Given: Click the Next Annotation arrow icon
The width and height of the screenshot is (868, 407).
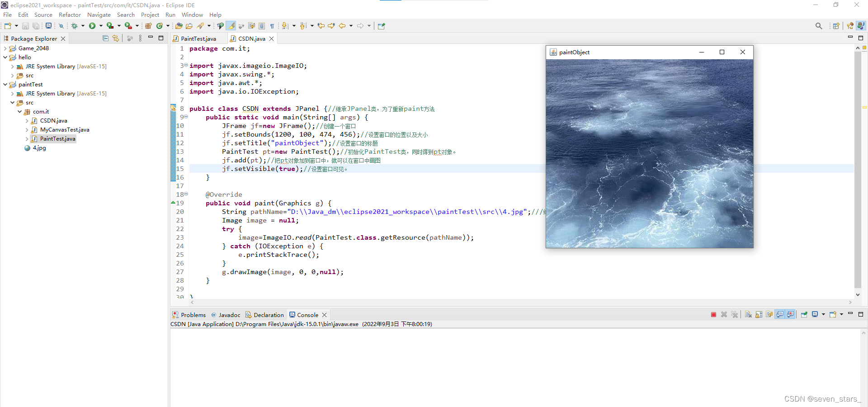Looking at the screenshot, I should point(285,26).
